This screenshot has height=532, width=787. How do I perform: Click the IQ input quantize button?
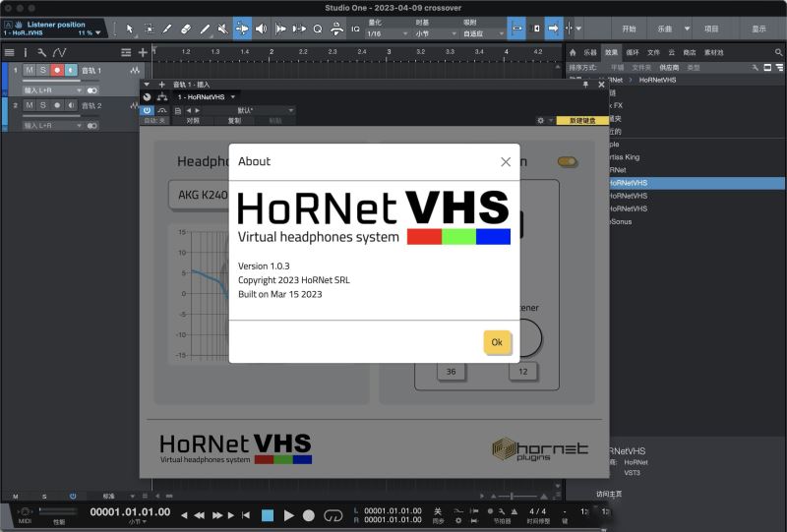pyautogui.click(x=355, y=30)
